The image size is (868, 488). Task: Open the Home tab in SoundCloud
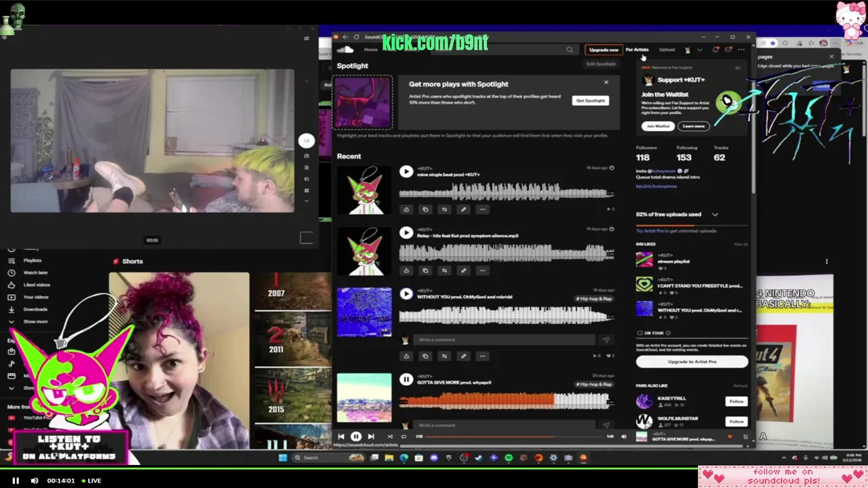[370, 49]
